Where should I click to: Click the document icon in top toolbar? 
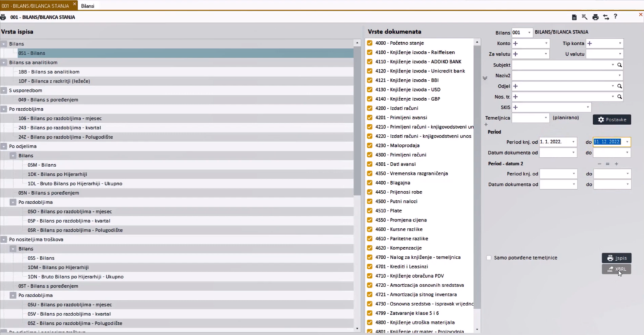tap(574, 17)
